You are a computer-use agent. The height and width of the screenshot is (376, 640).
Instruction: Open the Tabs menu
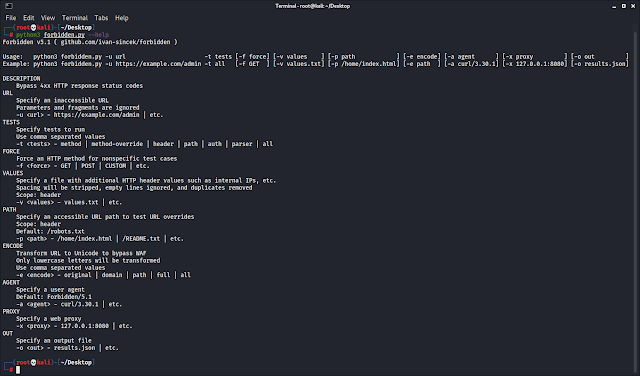pos(101,18)
